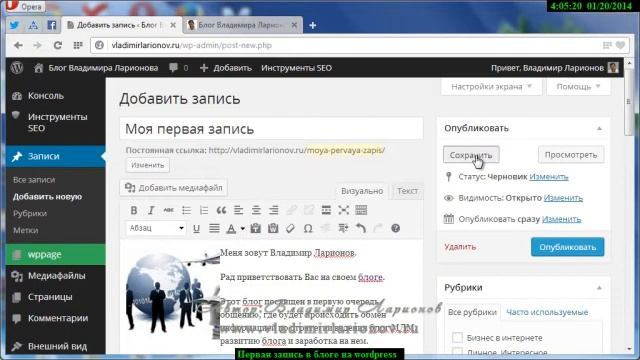Underline the selected text
Viewport: 640px width, 360px height.
[196, 228]
